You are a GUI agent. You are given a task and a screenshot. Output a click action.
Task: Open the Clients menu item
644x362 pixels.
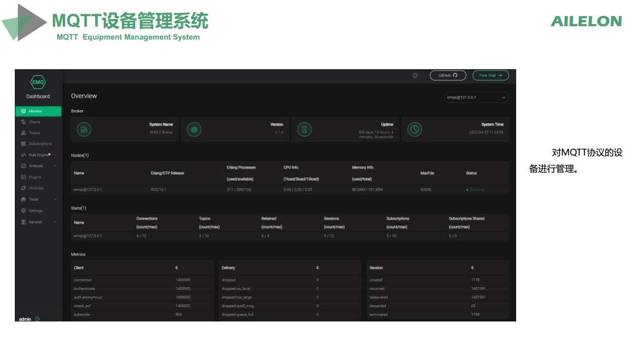pos(38,122)
